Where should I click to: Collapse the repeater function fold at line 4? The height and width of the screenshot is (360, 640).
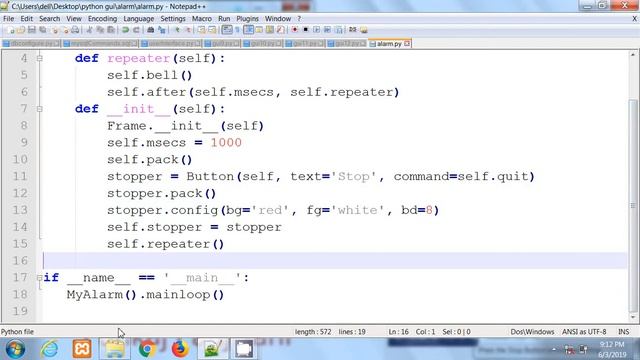[x=40, y=58]
